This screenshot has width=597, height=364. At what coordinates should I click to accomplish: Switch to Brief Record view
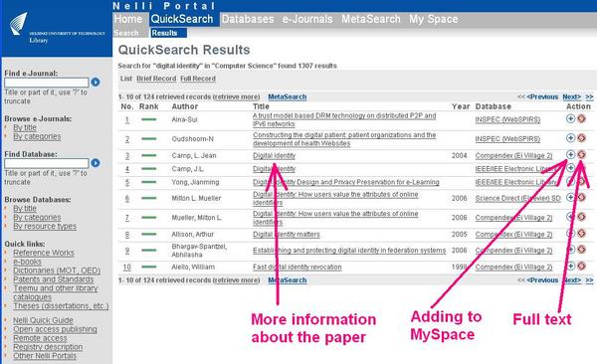point(156,79)
